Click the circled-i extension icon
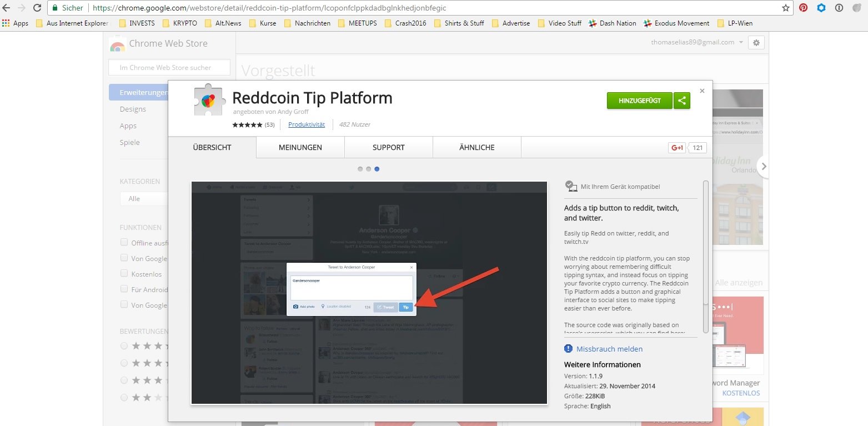Viewport: 868px width, 426px height. [x=839, y=8]
